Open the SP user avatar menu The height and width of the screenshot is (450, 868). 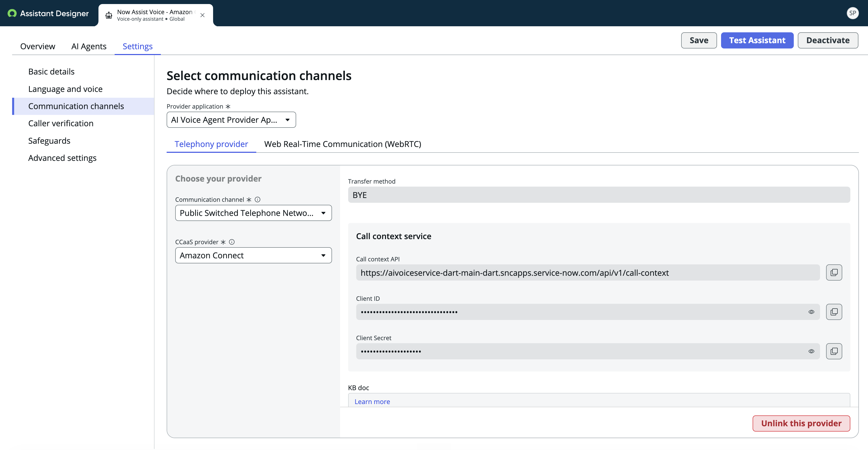853,13
